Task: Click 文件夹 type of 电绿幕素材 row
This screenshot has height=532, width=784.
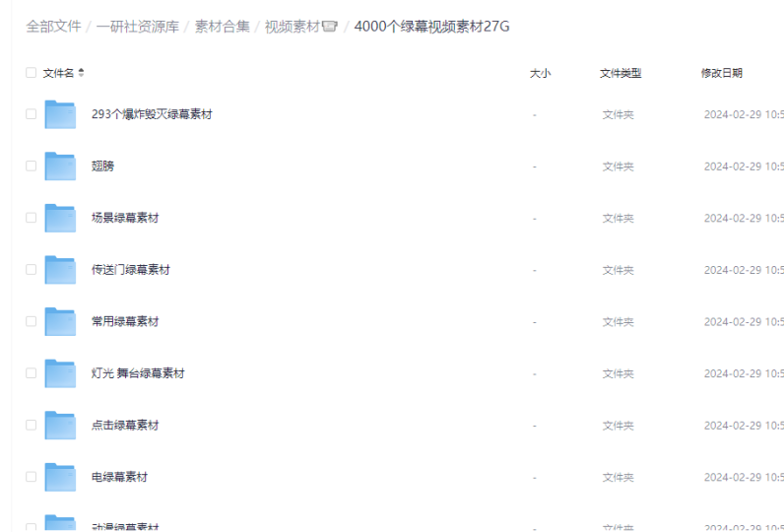Action: pyautogui.click(x=618, y=478)
